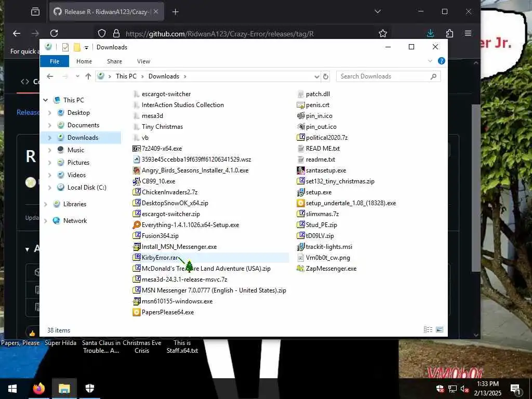The image size is (532, 399).
Task: Select the santasetup.exe icon
Action: 301,170
